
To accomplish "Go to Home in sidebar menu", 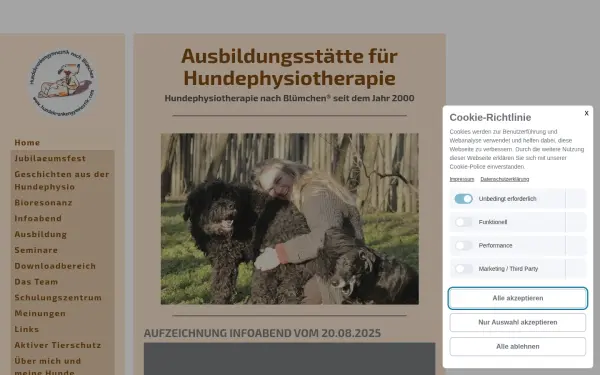I will point(27,142).
